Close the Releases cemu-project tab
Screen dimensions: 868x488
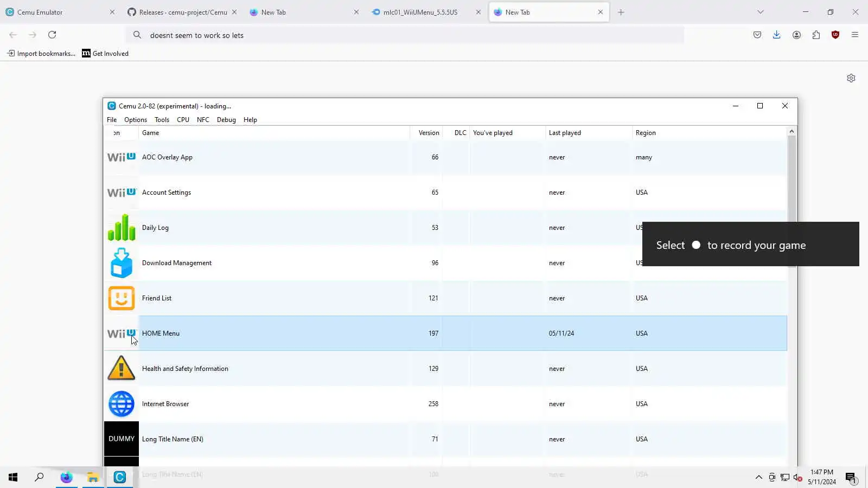click(x=234, y=12)
